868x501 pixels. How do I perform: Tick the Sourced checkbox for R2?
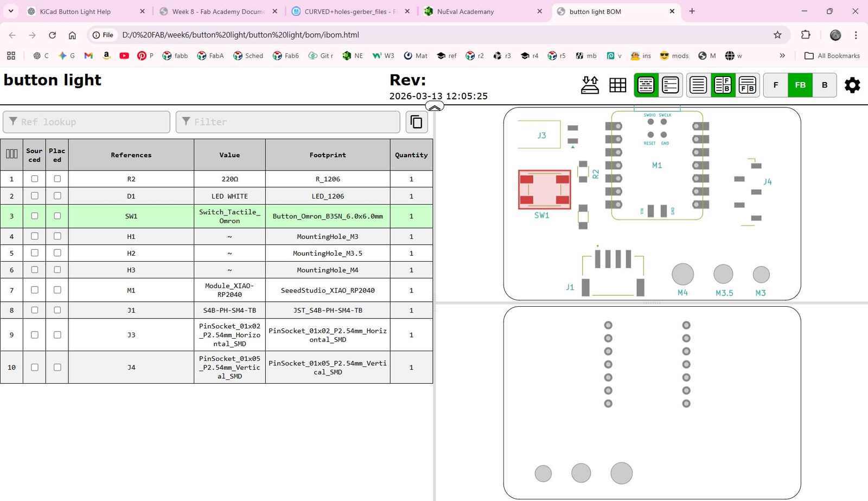click(35, 179)
